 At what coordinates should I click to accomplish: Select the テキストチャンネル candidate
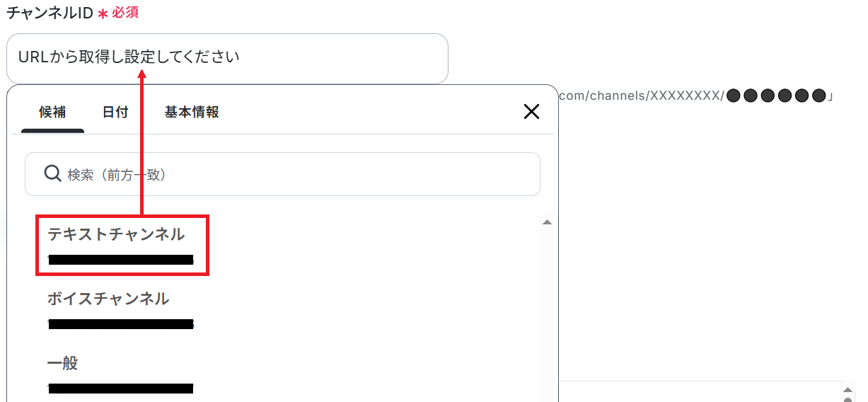click(122, 246)
